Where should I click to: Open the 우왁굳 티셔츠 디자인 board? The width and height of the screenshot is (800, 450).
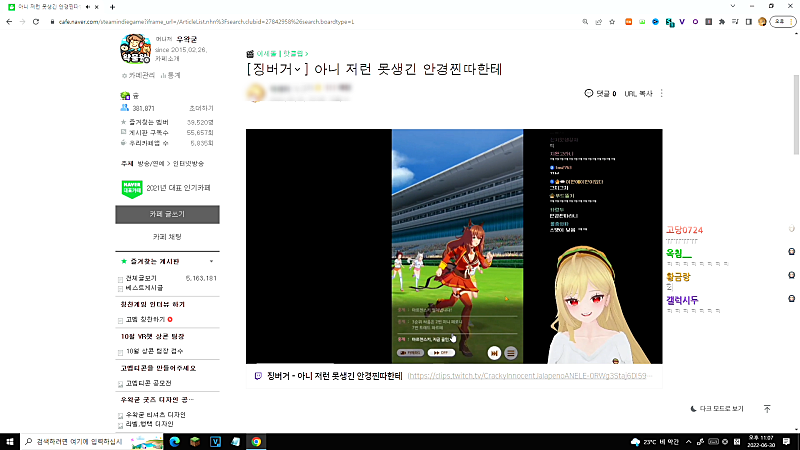point(156,415)
